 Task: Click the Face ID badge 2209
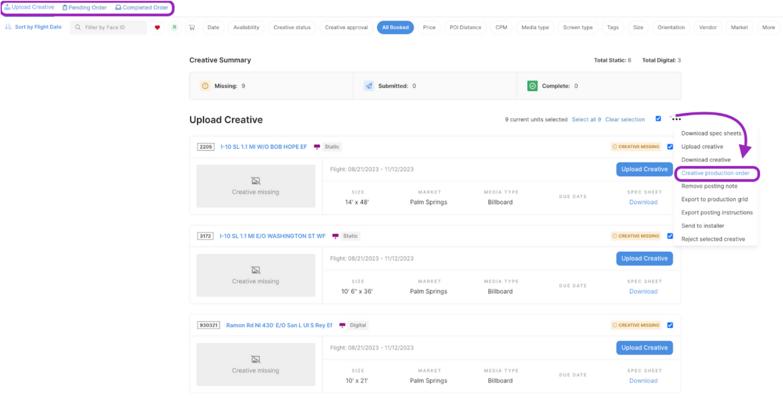tap(206, 147)
